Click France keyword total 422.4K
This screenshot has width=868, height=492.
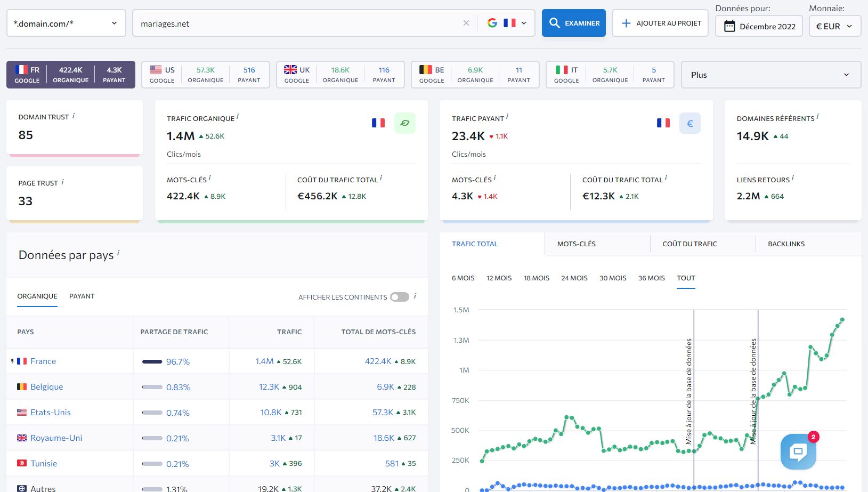378,361
